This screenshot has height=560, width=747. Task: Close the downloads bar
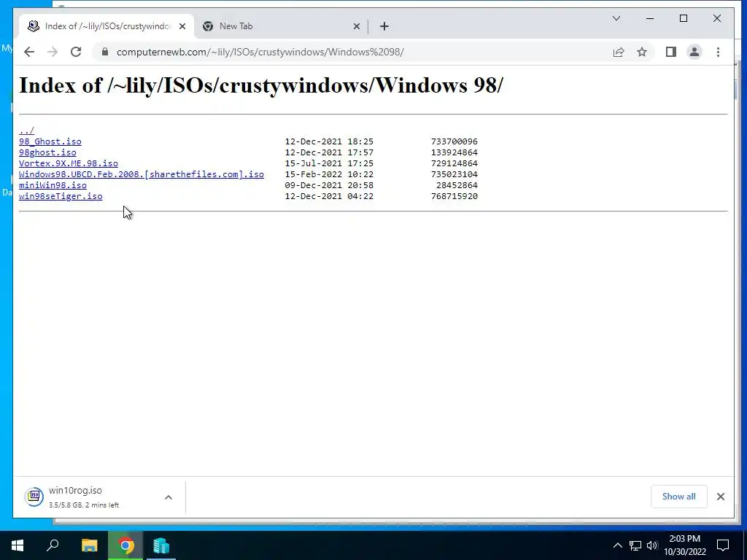(720, 497)
